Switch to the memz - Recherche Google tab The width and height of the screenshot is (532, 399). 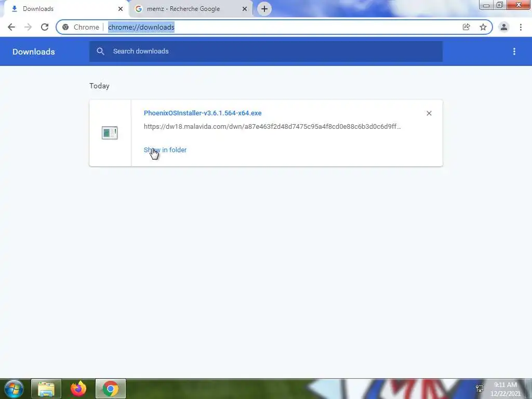click(x=191, y=9)
